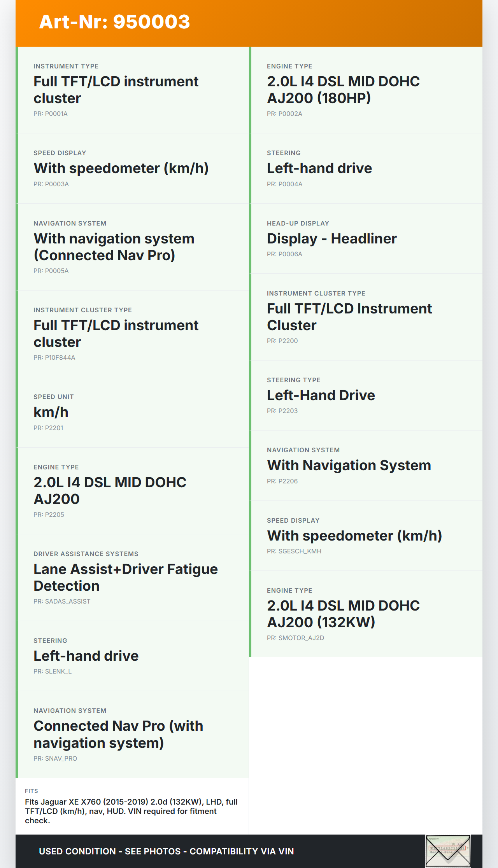The width and height of the screenshot is (498, 868).
Task: Select the instrument cluster card coded P10F844A
Action: tap(132, 334)
